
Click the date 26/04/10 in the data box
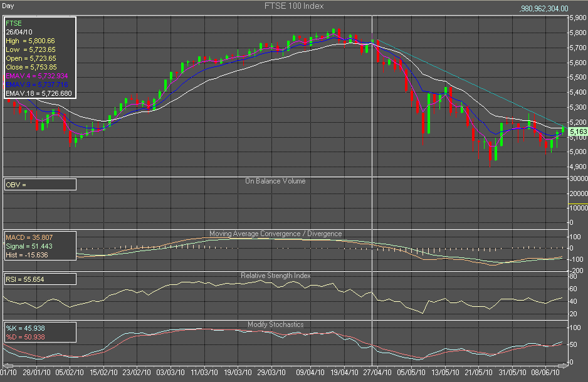point(19,32)
